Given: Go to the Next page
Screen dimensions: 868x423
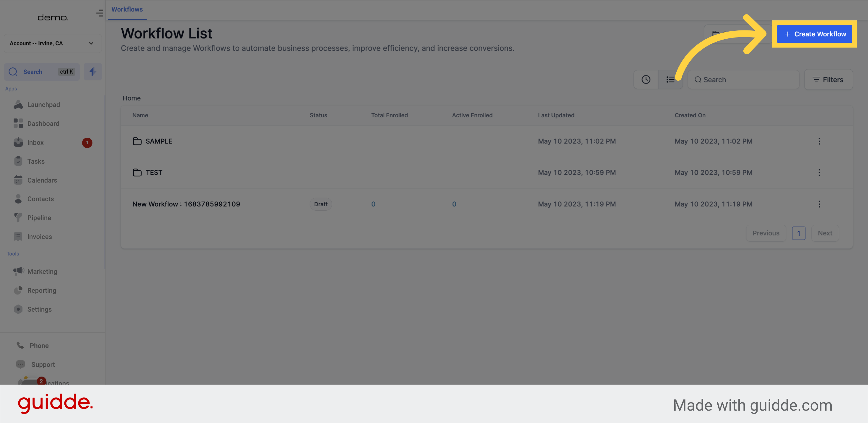Looking at the screenshot, I should tap(825, 233).
